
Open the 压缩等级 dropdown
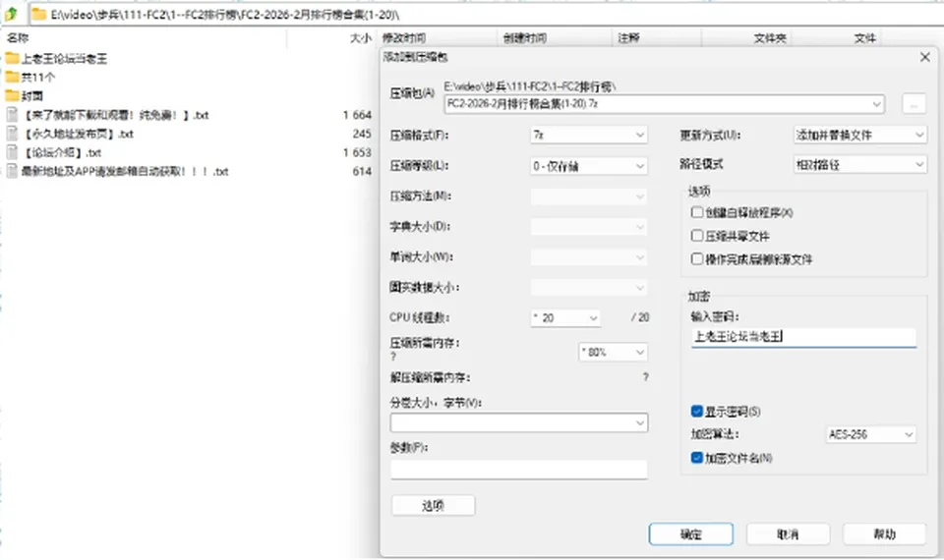[588, 166]
